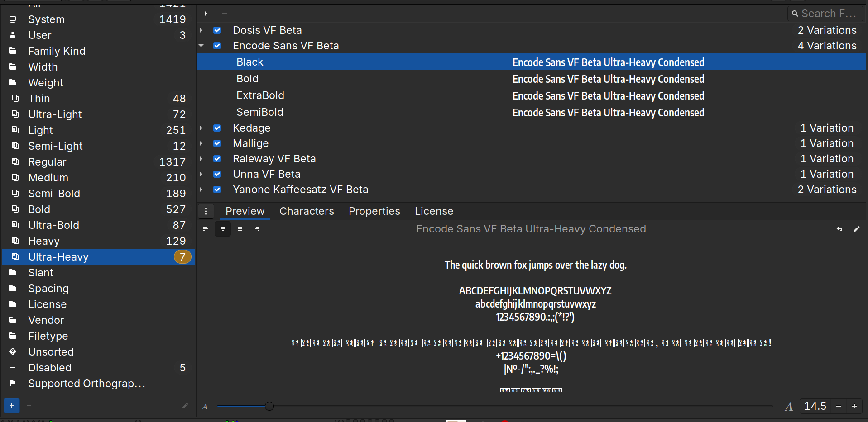The image size is (868, 422).
Task: Uncheck Dosis VF Beta font family
Action: pyautogui.click(x=217, y=30)
